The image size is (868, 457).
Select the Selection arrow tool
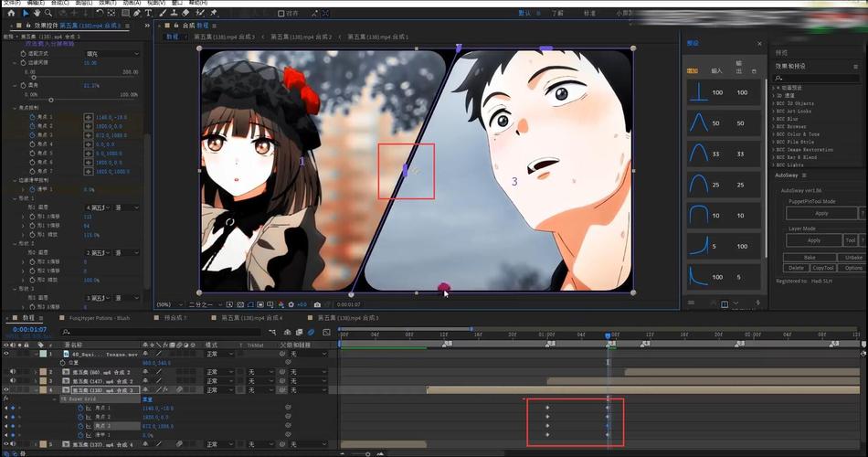point(26,13)
